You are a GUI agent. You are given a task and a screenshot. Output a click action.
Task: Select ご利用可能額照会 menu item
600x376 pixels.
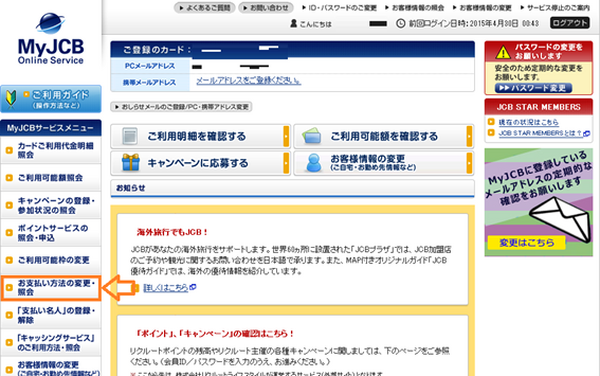tap(51, 178)
